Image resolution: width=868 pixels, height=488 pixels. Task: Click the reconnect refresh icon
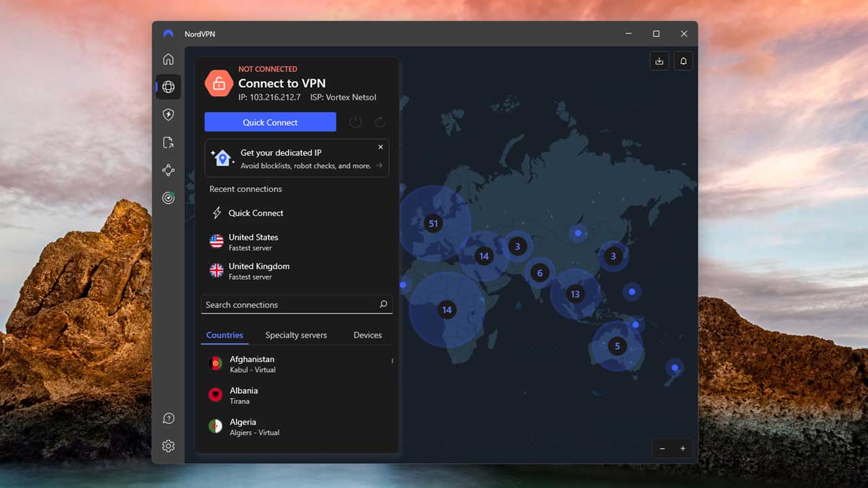[380, 122]
